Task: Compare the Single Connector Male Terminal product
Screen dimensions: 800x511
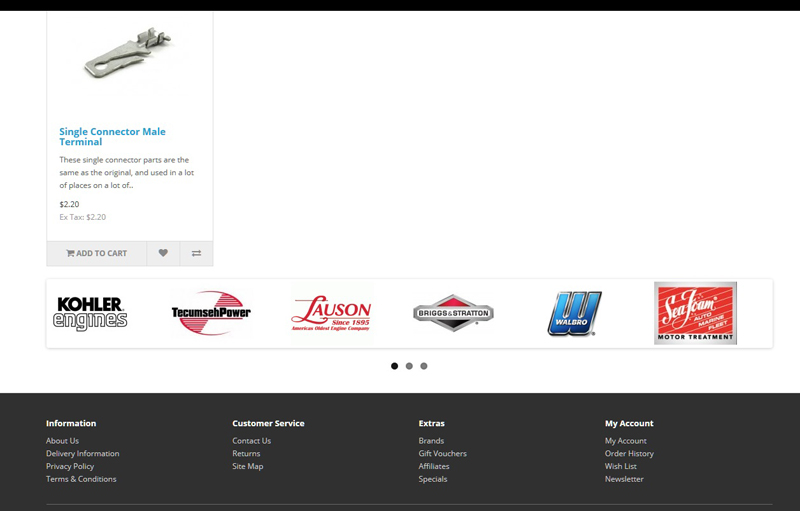Action: click(196, 253)
